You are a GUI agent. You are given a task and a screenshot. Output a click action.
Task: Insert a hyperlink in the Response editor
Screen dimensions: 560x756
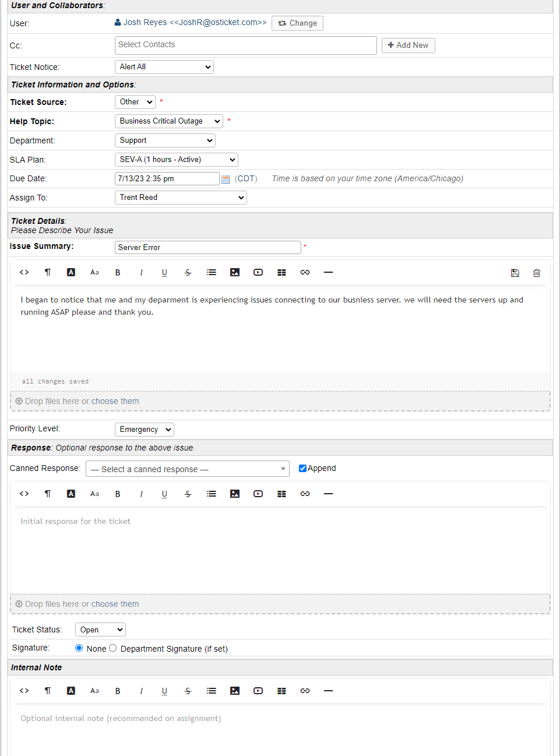305,493
